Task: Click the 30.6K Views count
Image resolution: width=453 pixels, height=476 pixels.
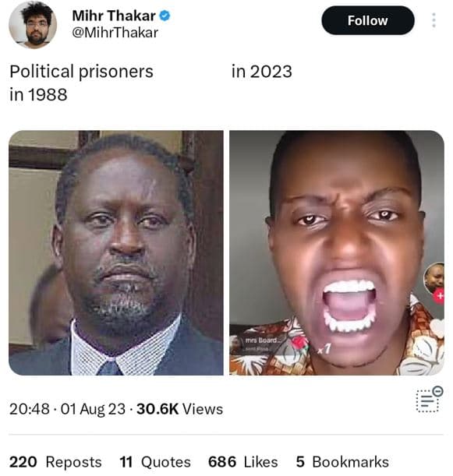Action: [x=179, y=408]
